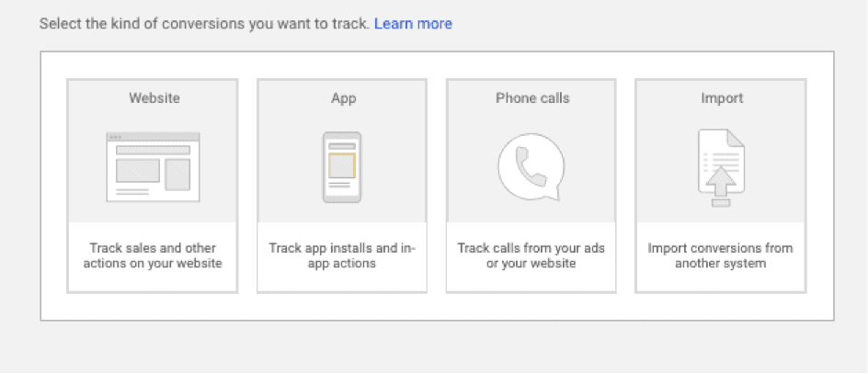
Task: Click the handset inside the call bubble
Action: 531,166
